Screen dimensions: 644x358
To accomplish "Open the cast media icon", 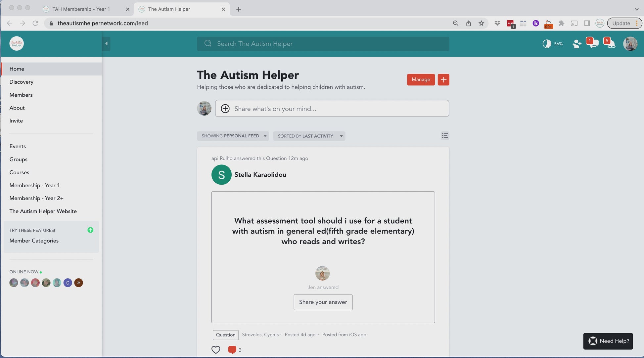I will click(x=575, y=23).
